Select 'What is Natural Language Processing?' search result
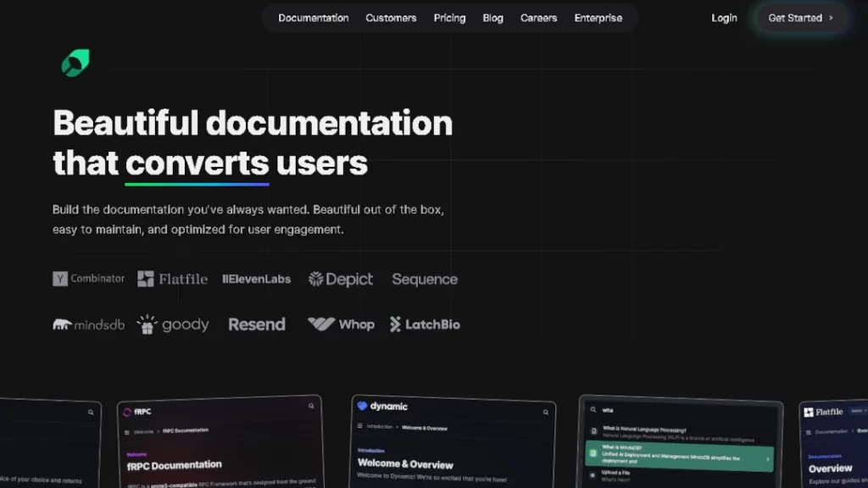The height and width of the screenshot is (488, 868). [678, 434]
